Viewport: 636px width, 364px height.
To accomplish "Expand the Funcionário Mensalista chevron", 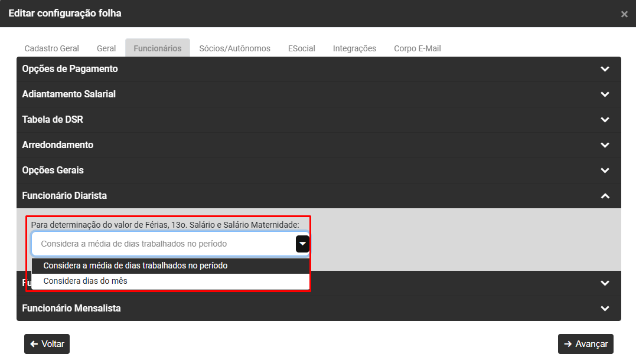I will click(605, 309).
